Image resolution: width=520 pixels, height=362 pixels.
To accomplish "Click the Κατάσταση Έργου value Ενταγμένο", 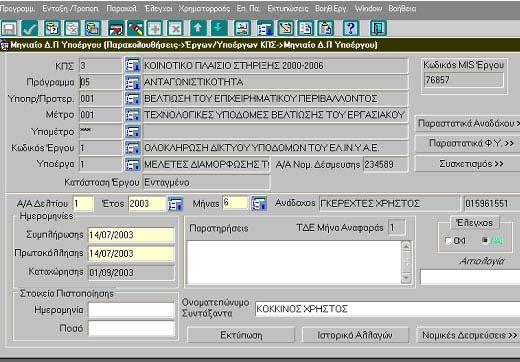I will [206, 182].
